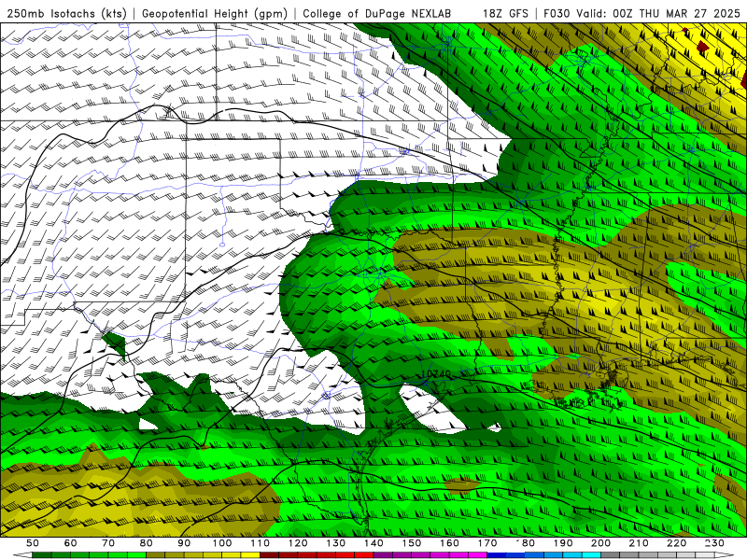Click the 80 knot legend label

pos(147,543)
